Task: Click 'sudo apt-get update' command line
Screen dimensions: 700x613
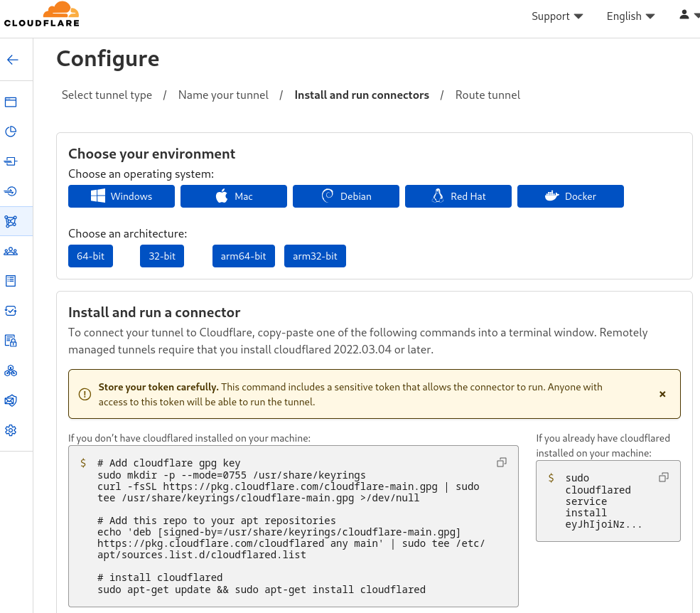Action: tap(262, 590)
